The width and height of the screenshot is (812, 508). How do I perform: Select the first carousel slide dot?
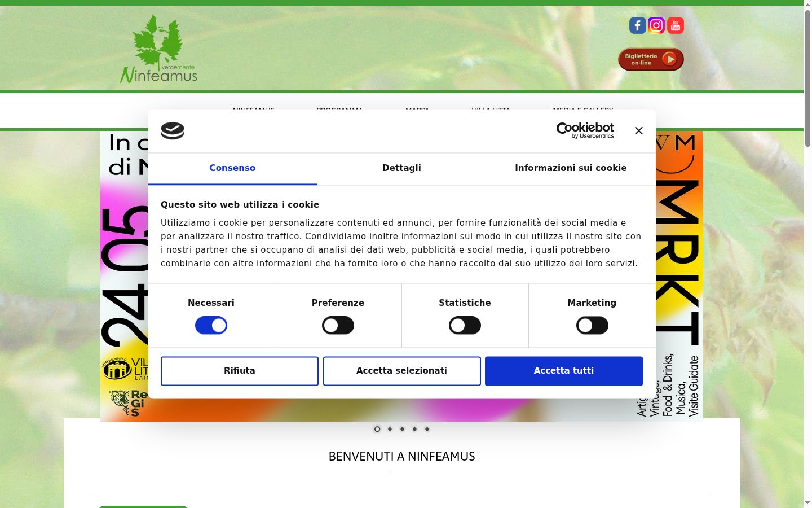377,429
